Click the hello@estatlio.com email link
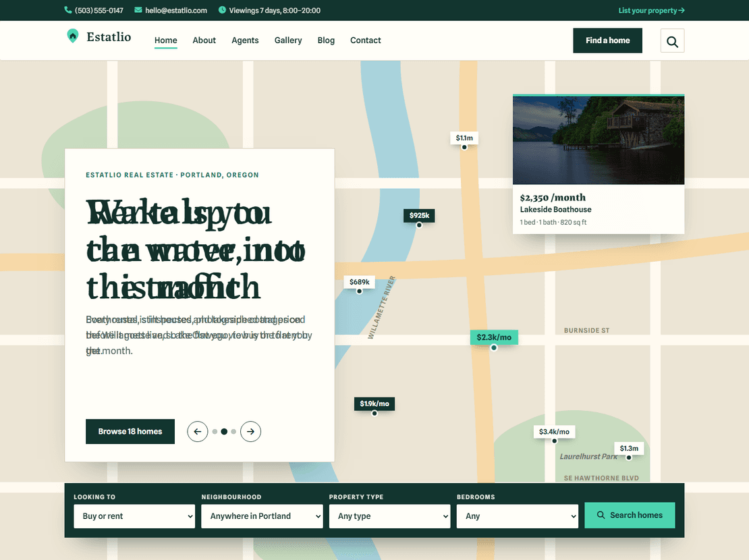Viewport: 749px width, 560px height. 176,10
